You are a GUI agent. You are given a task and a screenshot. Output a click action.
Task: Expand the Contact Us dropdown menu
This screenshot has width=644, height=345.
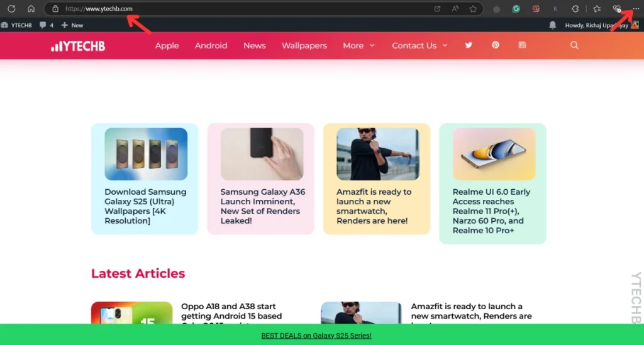tap(419, 45)
